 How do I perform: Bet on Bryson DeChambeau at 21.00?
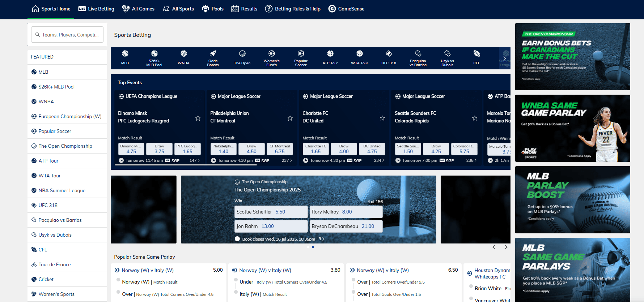(x=346, y=226)
